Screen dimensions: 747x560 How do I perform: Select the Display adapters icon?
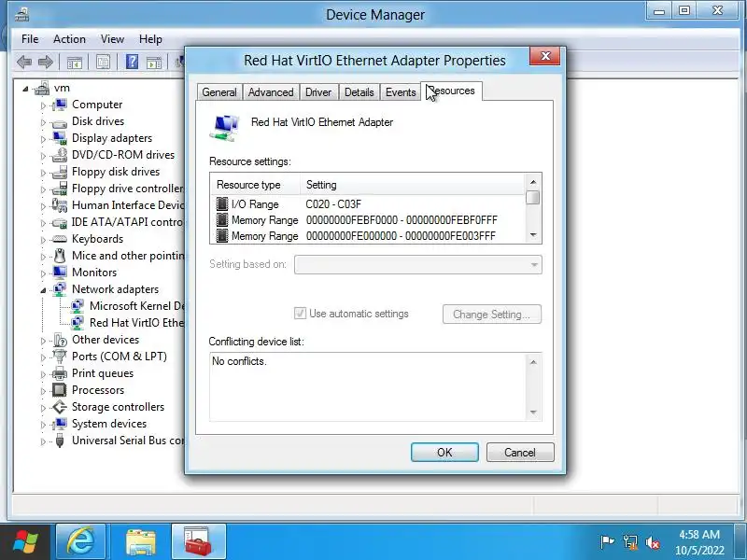pyautogui.click(x=60, y=138)
